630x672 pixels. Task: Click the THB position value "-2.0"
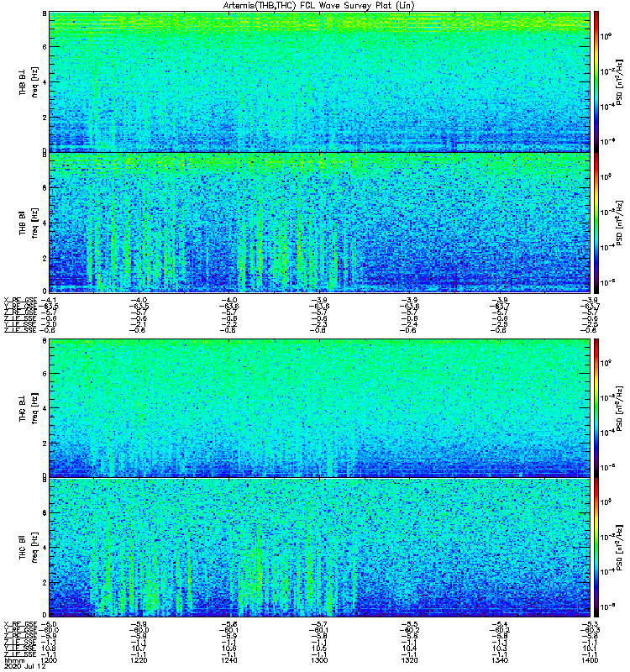point(48,324)
